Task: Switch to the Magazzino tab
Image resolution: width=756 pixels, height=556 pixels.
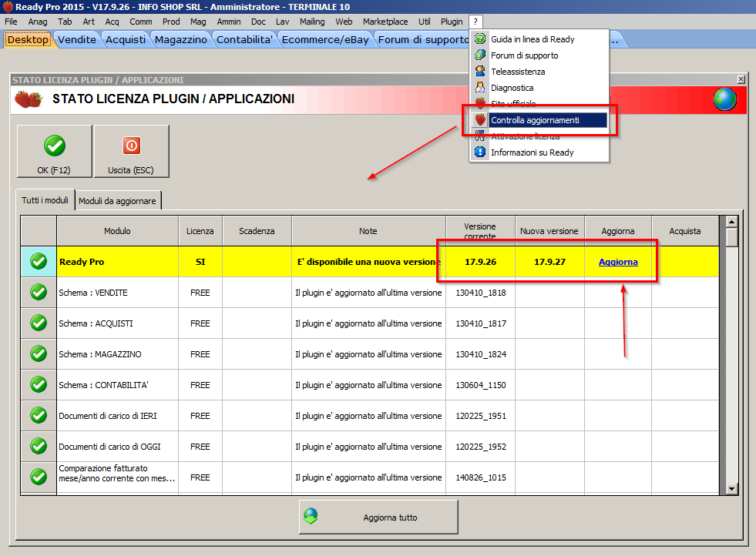Action: click(181, 39)
